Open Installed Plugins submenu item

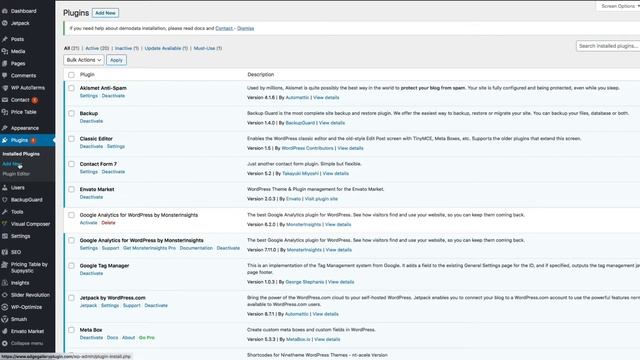(21, 154)
